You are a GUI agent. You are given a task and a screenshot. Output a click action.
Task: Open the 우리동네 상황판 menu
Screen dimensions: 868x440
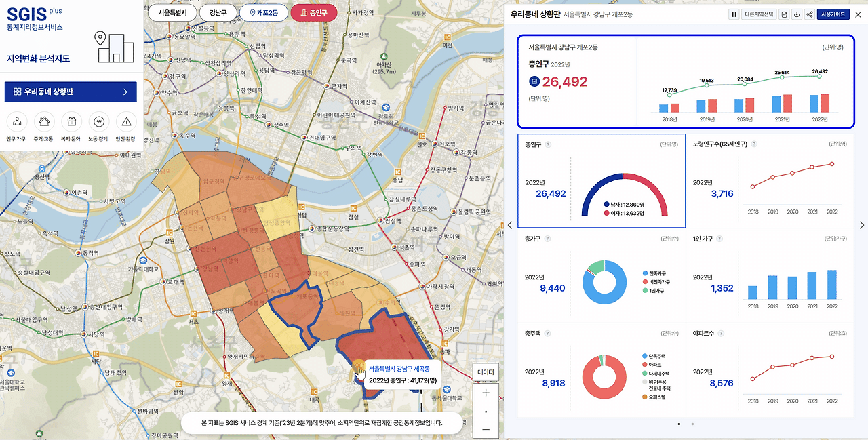point(71,92)
